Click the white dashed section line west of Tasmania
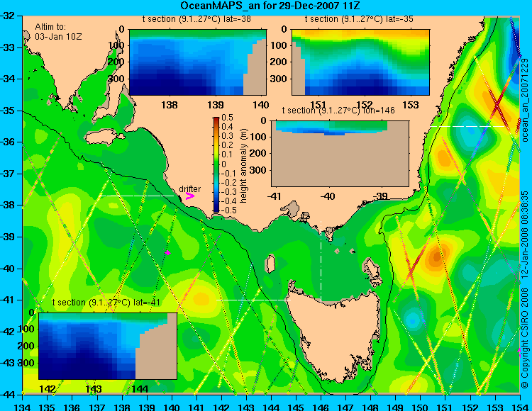532x411 pixels. click(253, 300)
